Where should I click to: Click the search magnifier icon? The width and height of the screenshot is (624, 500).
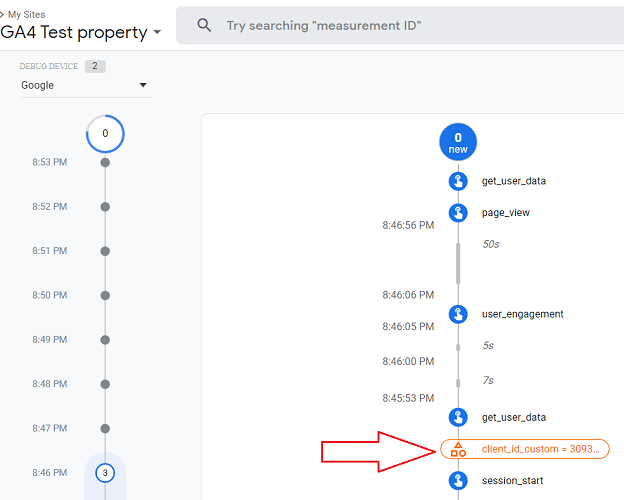tap(204, 25)
